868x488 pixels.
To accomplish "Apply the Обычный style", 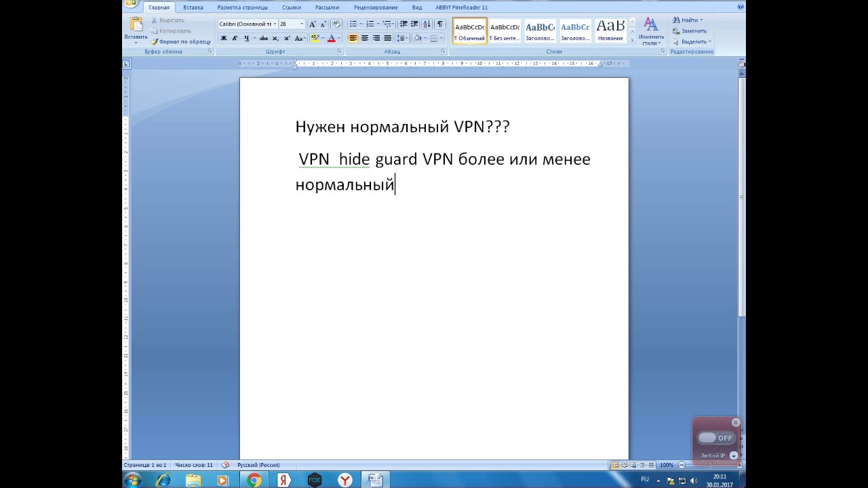I will pyautogui.click(x=469, y=31).
